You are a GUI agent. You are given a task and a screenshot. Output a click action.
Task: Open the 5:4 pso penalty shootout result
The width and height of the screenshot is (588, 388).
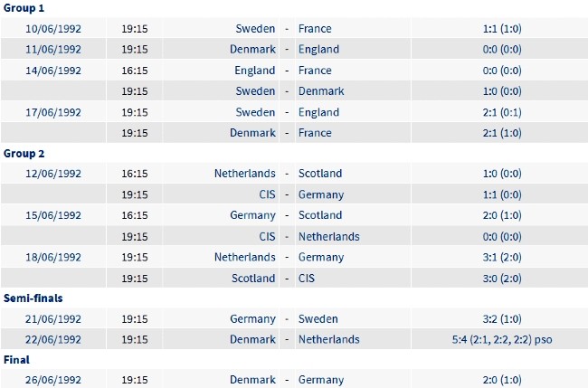pos(502,340)
